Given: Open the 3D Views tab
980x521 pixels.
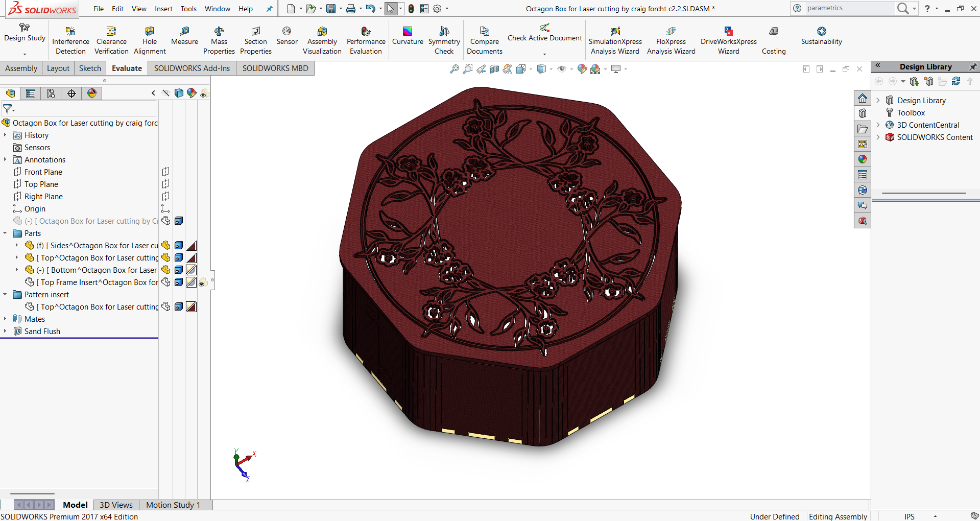Looking at the screenshot, I should (x=116, y=505).
